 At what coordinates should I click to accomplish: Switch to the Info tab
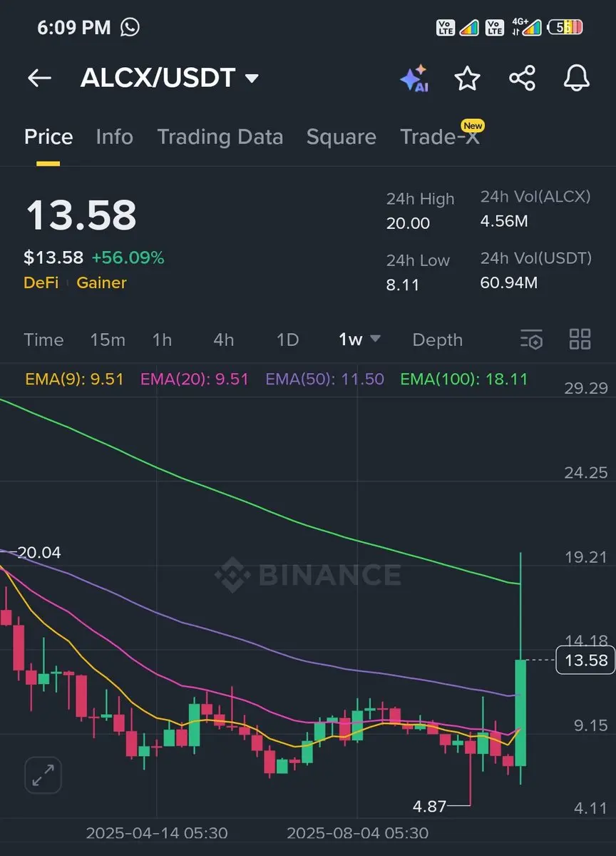click(x=114, y=137)
